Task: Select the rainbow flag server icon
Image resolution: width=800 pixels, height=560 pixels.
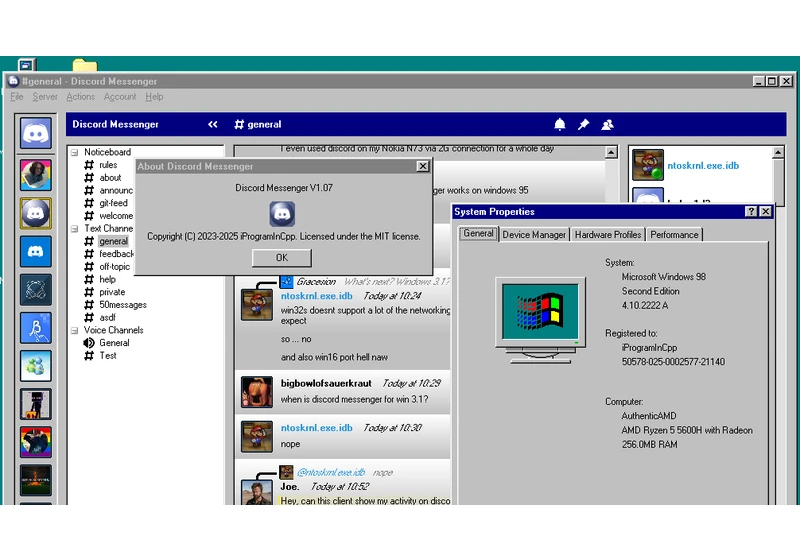Action: (36, 442)
